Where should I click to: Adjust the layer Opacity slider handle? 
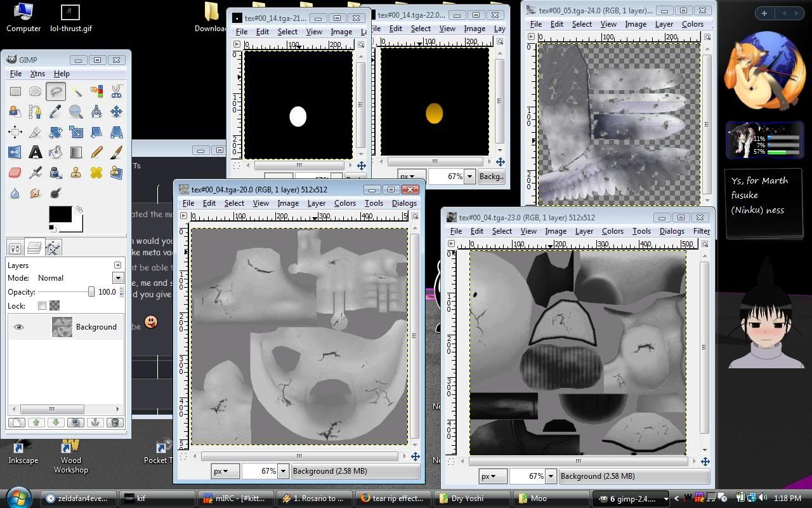click(91, 292)
